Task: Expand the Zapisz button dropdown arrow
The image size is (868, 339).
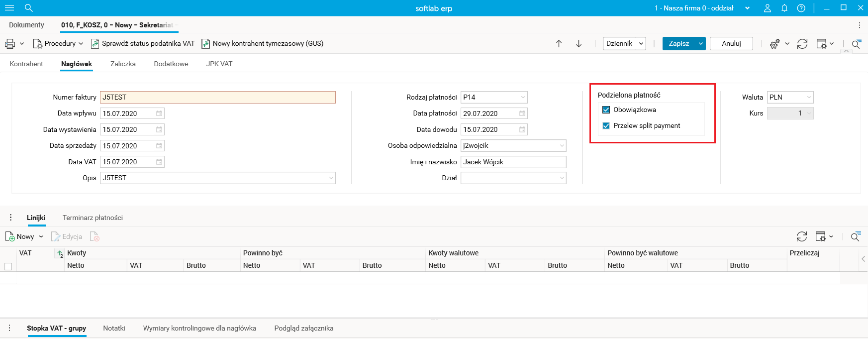Action: [701, 44]
